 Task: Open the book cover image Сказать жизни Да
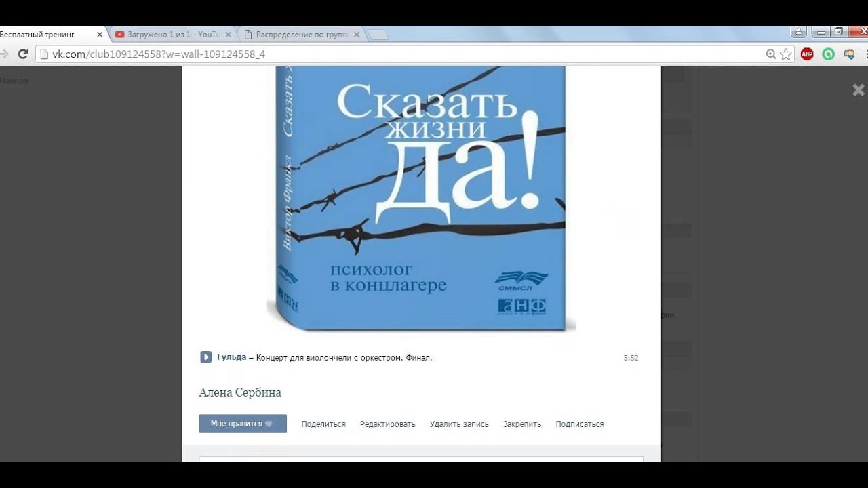(x=421, y=199)
